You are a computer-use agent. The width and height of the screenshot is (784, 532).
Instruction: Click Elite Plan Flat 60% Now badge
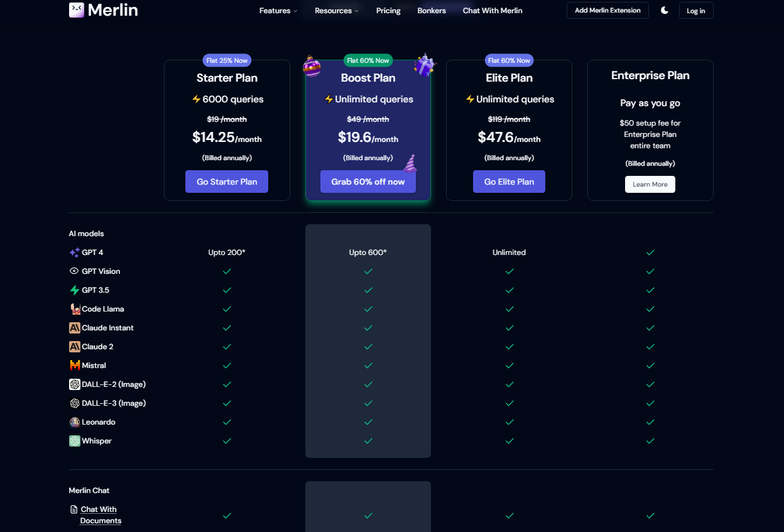[509, 60]
